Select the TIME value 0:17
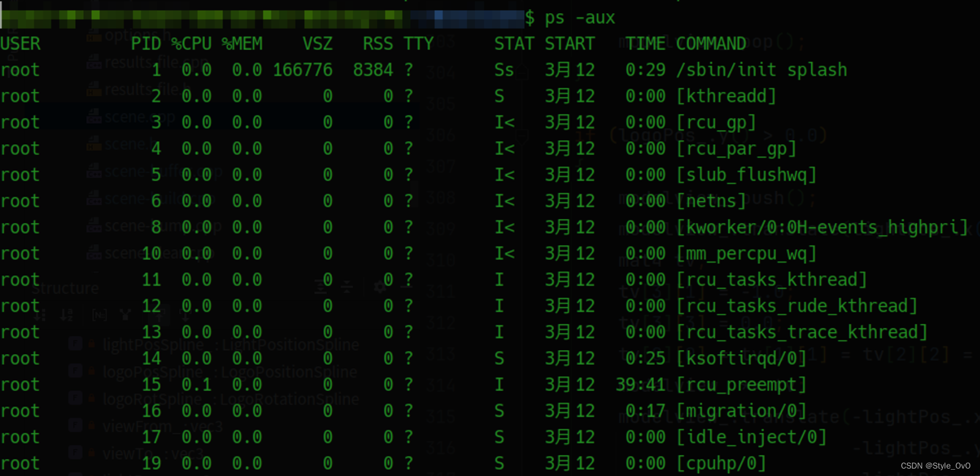The width and height of the screenshot is (980, 476). coord(645,411)
